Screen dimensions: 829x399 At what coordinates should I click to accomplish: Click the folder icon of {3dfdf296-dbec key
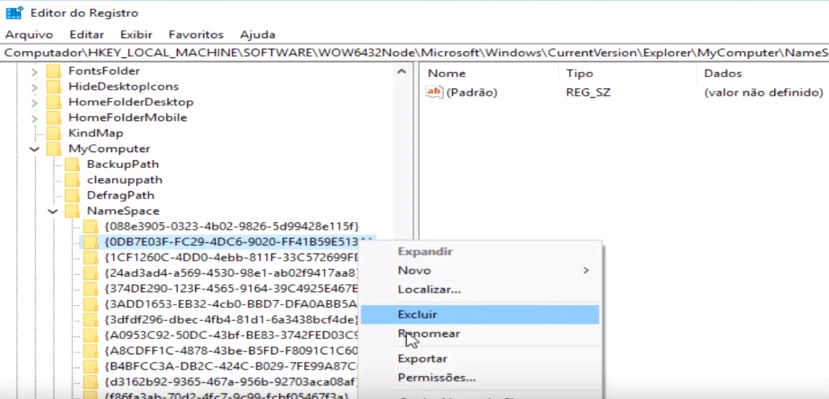[91, 320]
